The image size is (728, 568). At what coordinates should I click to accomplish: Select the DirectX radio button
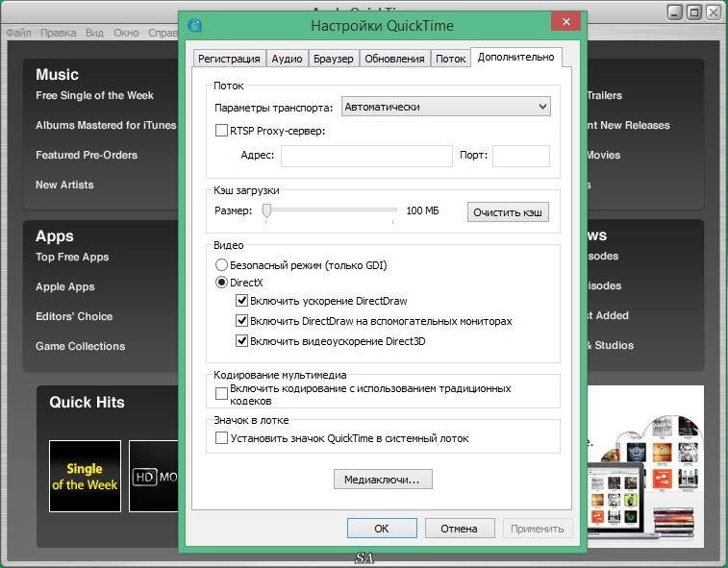(x=221, y=283)
